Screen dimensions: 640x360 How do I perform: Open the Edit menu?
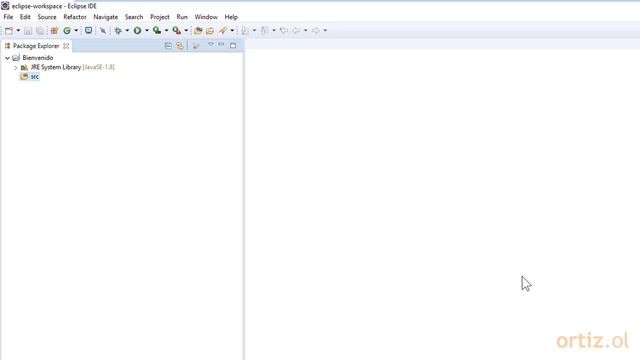pyautogui.click(x=25, y=17)
